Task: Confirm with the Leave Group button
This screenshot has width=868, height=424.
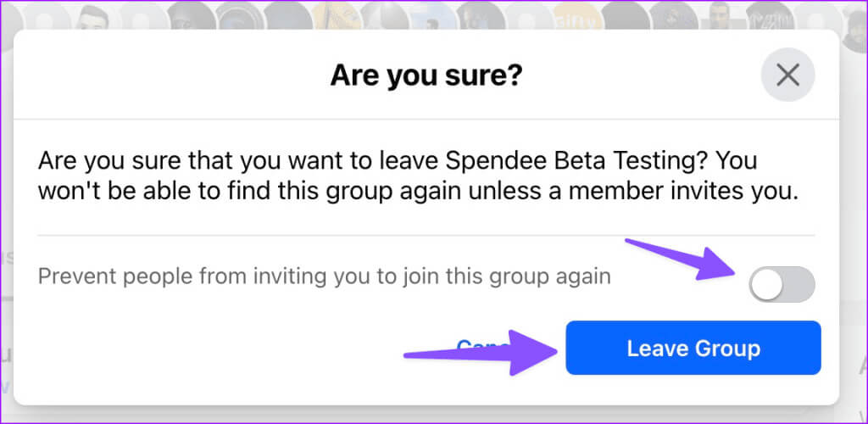Action: (693, 349)
